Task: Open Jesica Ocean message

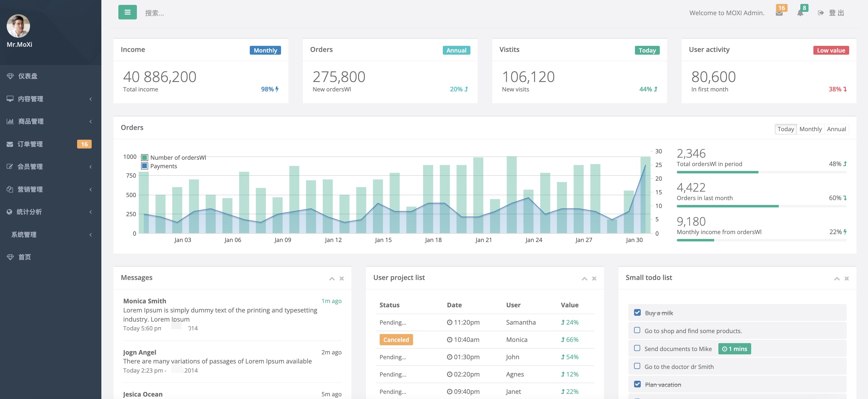Action: (232, 394)
